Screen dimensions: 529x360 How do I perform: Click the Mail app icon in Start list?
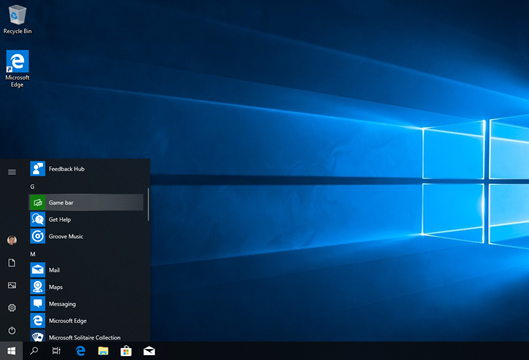coord(37,270)
